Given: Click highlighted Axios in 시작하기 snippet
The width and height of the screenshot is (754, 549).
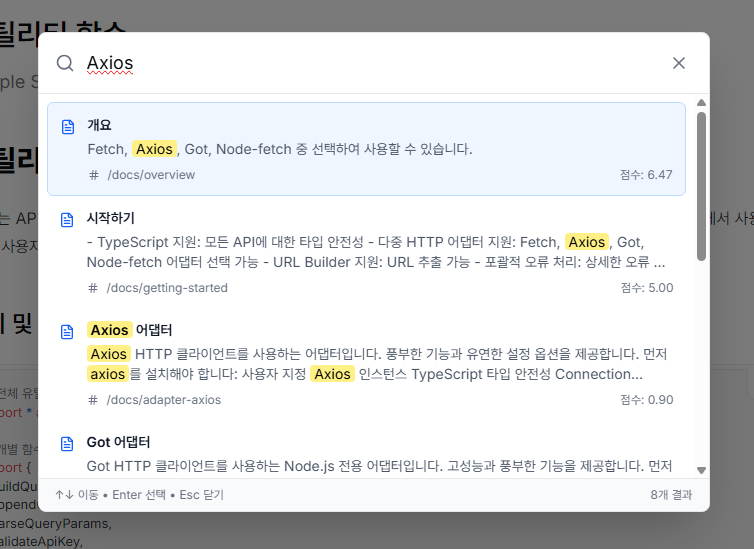Looking at the screenshot, I should tap(587, 242).
